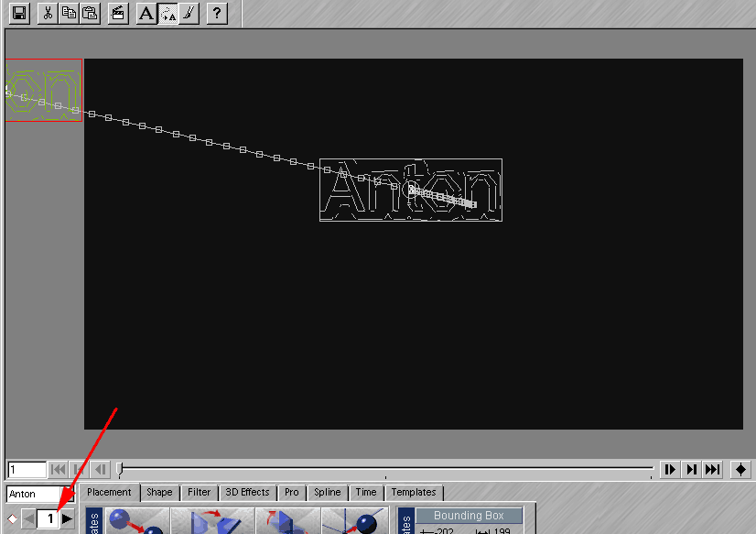Click the Save floppy disk icon

[19, 13]
